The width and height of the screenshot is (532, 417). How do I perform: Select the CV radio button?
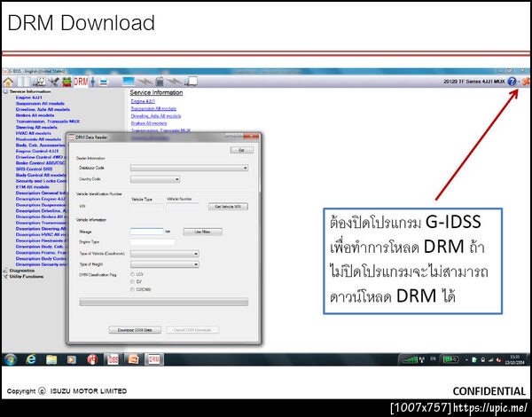coord(132,282)
